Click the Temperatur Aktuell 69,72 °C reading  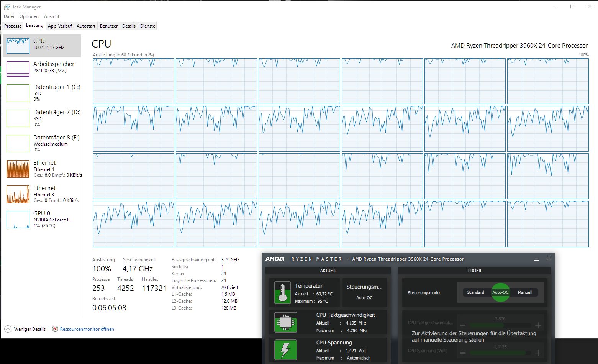(x=314, y=294)
